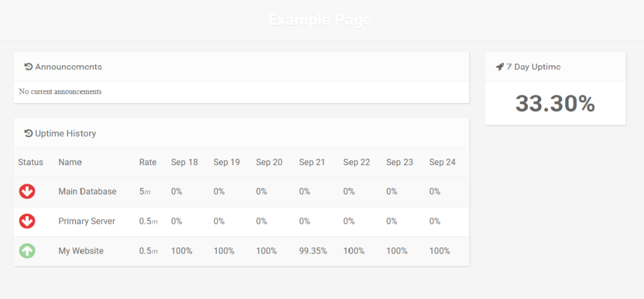The image size is (644, 299).
Task: Click the 33.30% uptime value
Action: coord(555,104)
